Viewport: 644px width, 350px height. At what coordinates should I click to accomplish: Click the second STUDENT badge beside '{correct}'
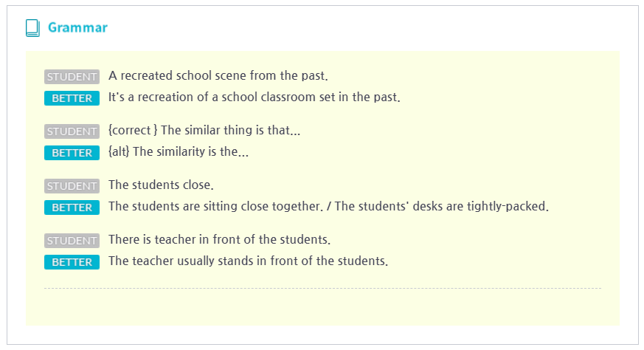point(72,131)
